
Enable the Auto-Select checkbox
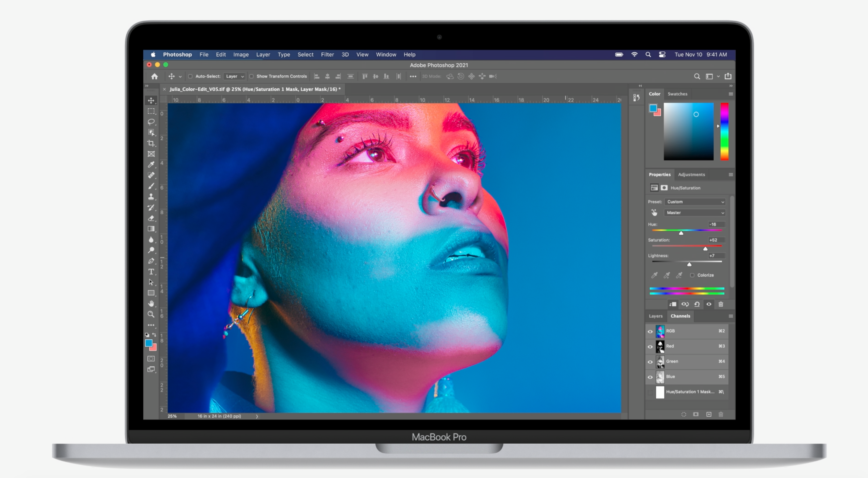tap(190, 77)
